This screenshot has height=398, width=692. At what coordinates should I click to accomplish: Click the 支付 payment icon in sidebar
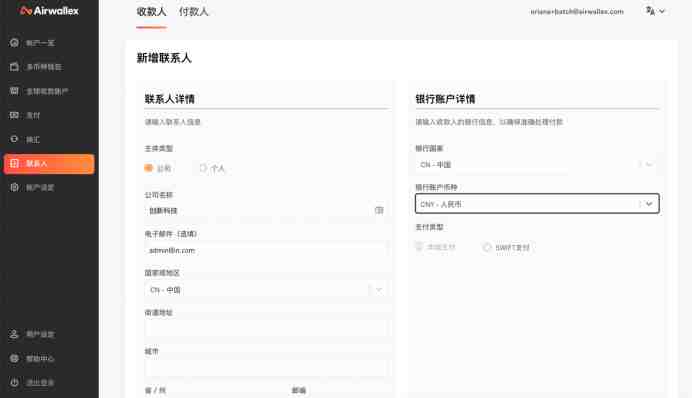(x=15, y=115)
